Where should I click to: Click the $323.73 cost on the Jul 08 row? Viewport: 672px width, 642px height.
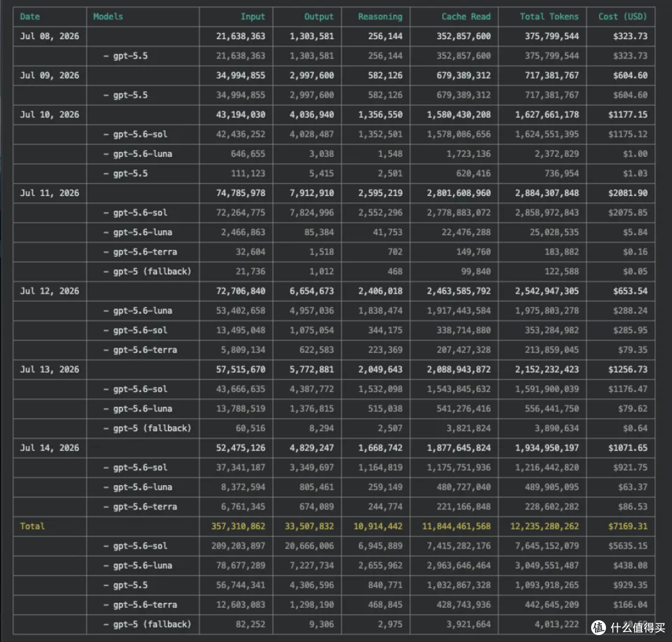(630, 37)
